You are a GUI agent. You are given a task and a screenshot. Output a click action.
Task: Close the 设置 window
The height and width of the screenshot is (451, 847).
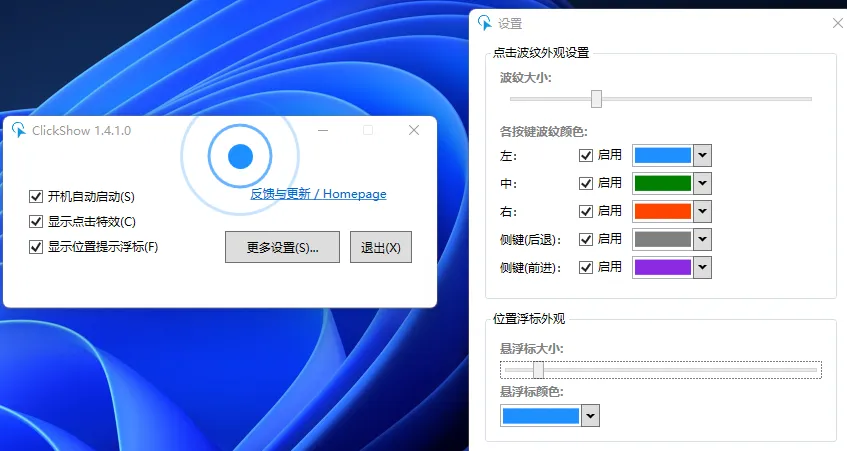point(838,23)
